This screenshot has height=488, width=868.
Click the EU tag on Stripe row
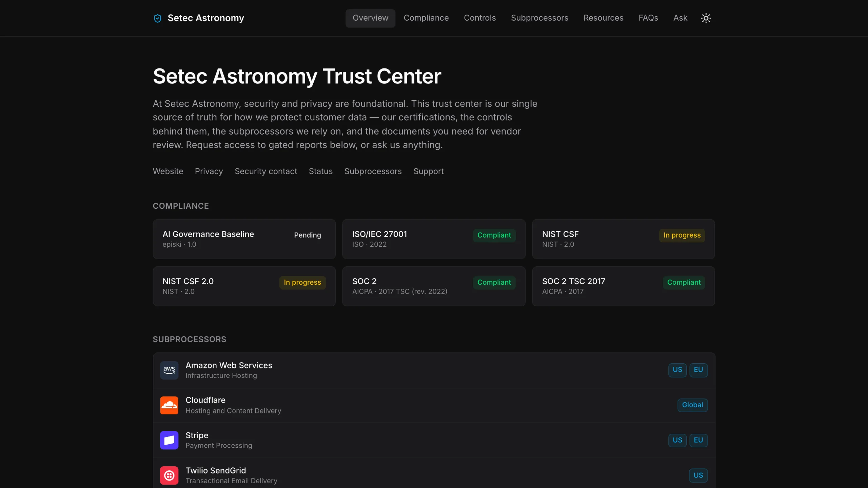pos(698,440)
